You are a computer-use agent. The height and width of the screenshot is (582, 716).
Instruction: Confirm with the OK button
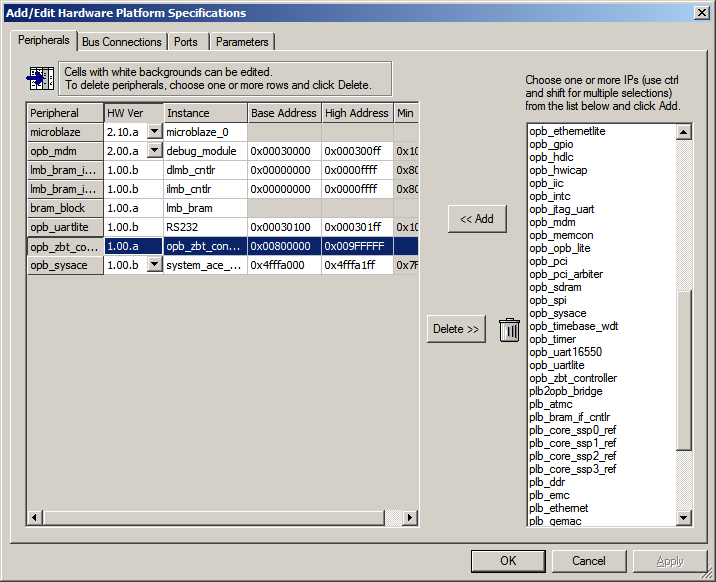tap(508, 561)
